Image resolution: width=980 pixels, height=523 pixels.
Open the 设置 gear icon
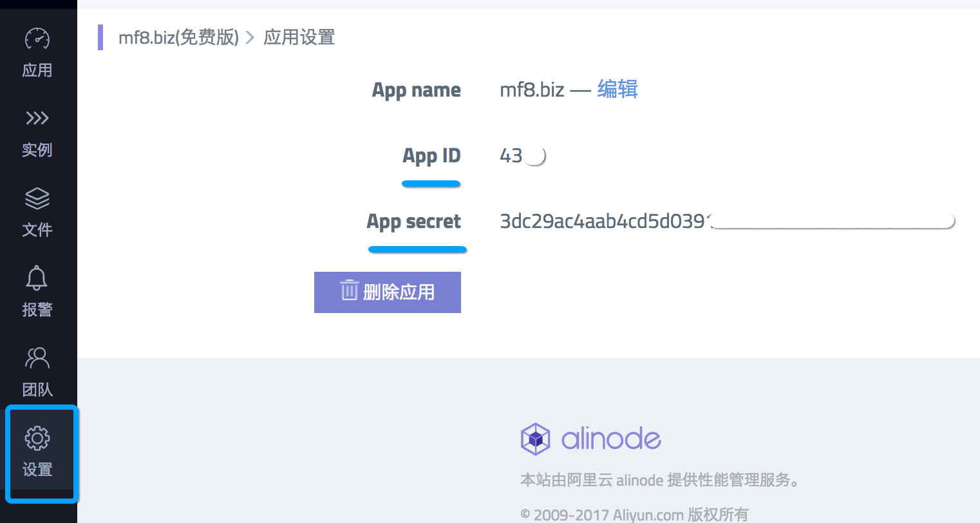[x=37, y=438]
